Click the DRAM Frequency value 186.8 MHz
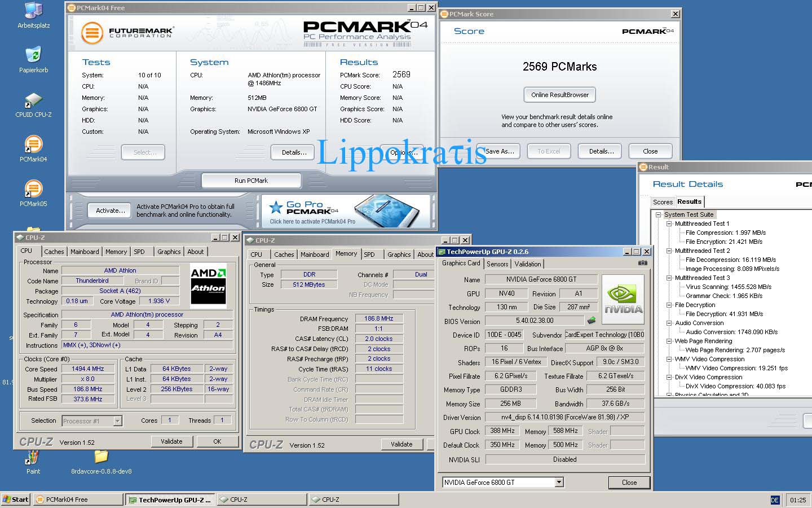The width and height of the screenshot is (812, 508). (379, 318)
